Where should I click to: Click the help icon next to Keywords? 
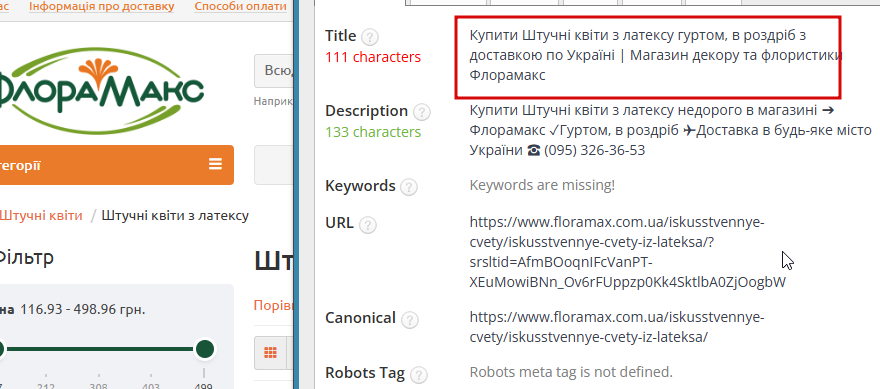coord(409,187)
